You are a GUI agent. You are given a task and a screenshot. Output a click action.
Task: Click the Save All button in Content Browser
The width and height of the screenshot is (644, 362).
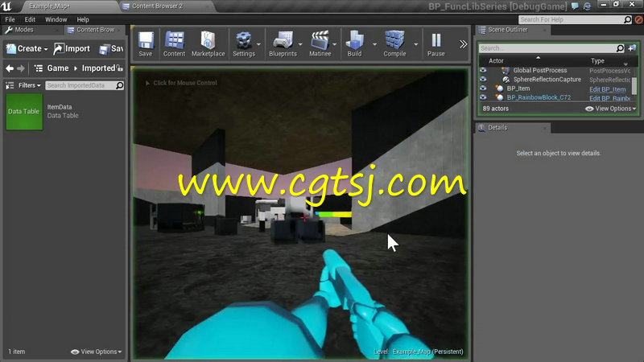[x=111, y=49]
